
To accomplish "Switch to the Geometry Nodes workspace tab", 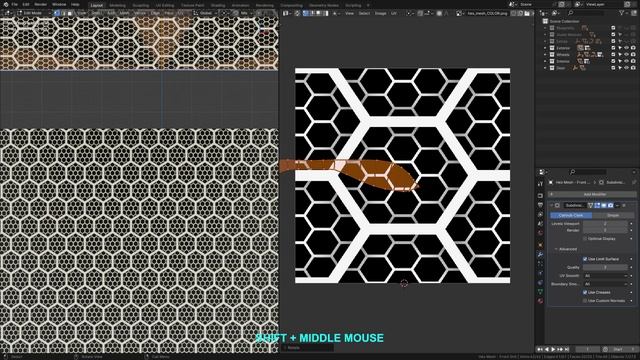I will [324, 5].
